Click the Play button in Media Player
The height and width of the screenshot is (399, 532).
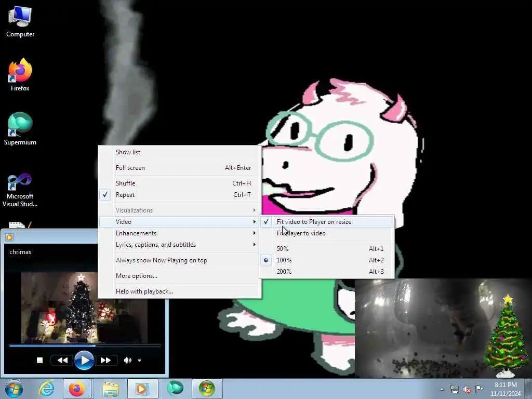pyautogui.click(x=84, y=360)
